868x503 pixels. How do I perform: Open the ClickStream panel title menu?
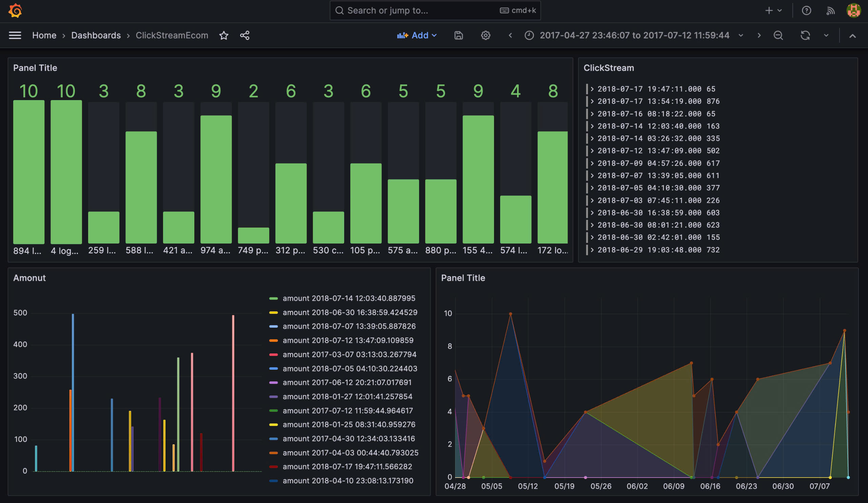[609, 68]
